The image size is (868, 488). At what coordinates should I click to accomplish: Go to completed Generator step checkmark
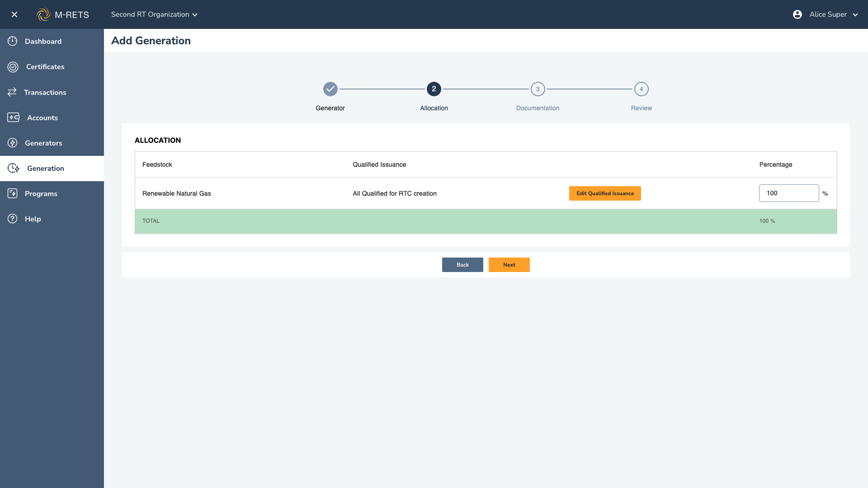point(330,89)
